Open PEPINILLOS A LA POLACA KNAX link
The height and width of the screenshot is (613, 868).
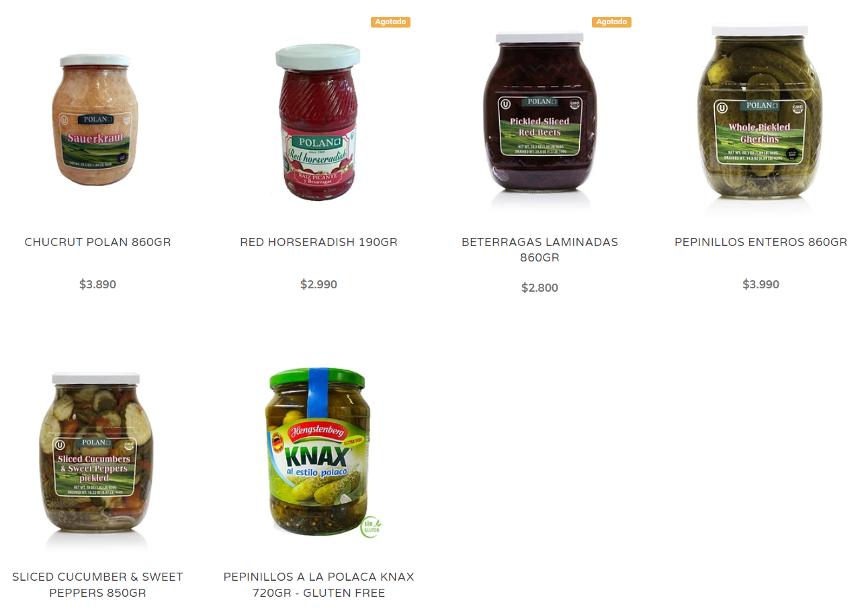(x=319, y=585)
